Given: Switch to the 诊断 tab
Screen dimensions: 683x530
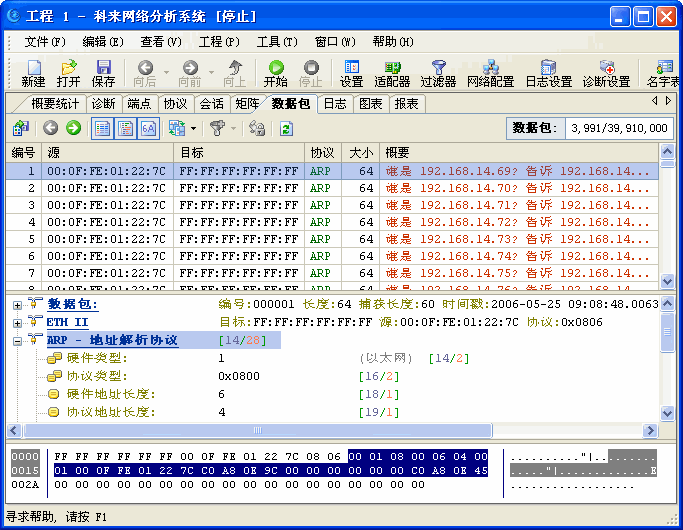Looking at the screenshot, I should [x=103, y=104].
